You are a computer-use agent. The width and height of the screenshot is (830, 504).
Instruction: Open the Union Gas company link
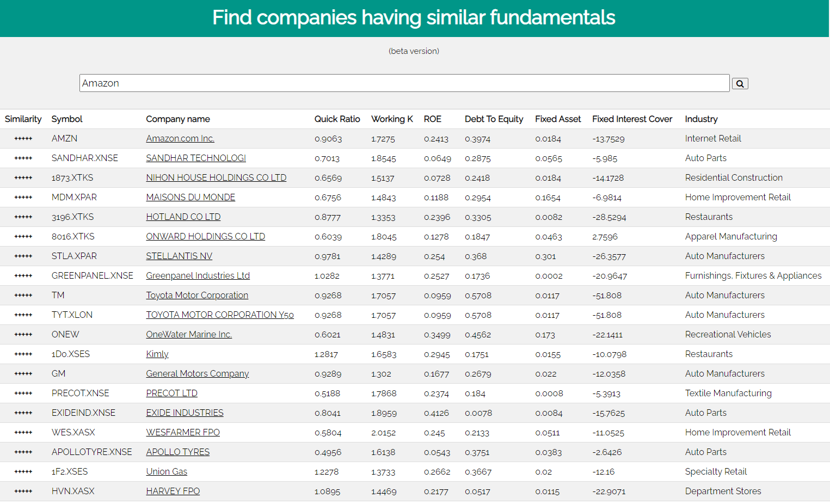(167, 472)
